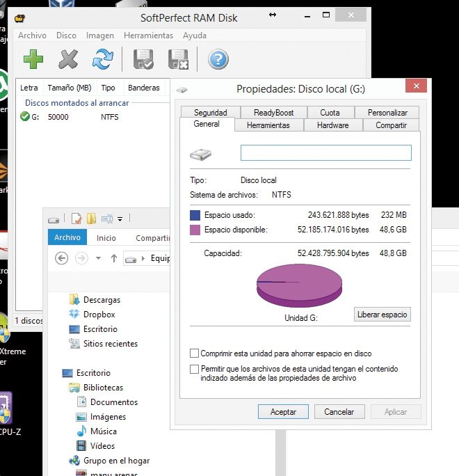The height and width of the screenshot is (476, 459).
Task: Add a new RAM disk with plus icon
Action: click(33, 59)
